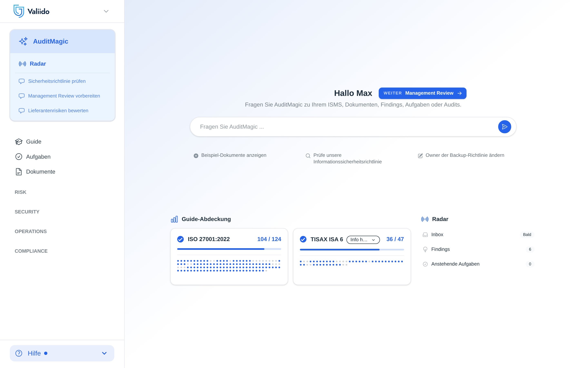
Task: Click the 104 / 124 coverage count
Action: pos(269,239)
